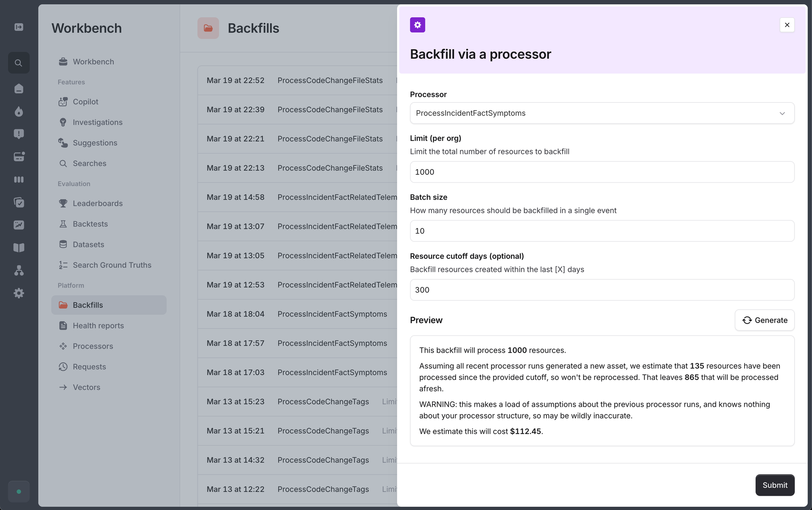Click the sidebar expand icon at top-left

pyautogui.click(x=19, y=27)
